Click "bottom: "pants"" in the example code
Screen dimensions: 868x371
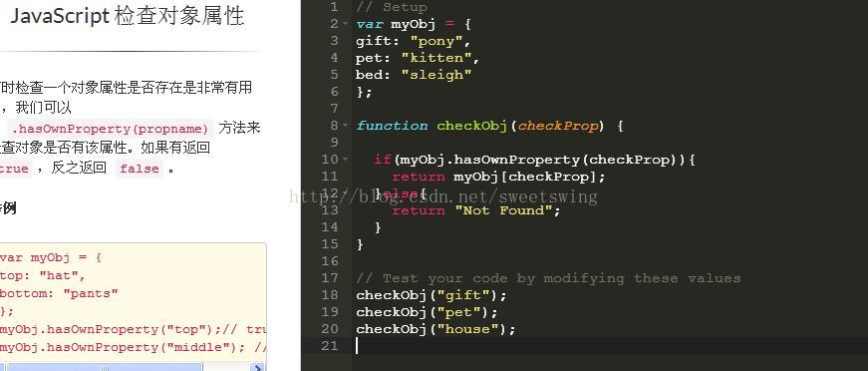tap(59, 293)
